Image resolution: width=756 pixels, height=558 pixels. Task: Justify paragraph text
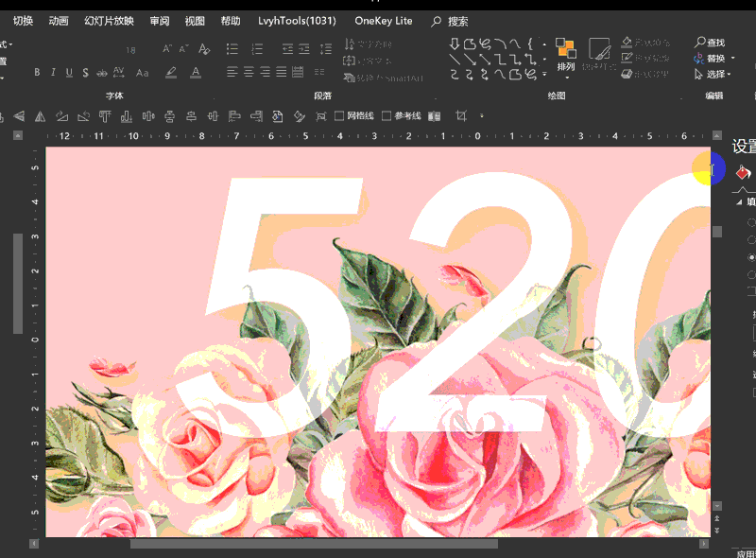pyautogui.click(x=282, y=73)
